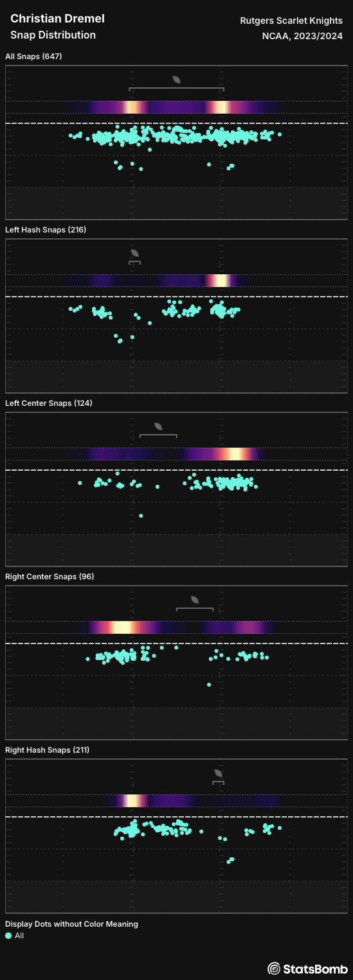Click the Christian Dremel title text
Screen dimensions: 353x980
57,19
